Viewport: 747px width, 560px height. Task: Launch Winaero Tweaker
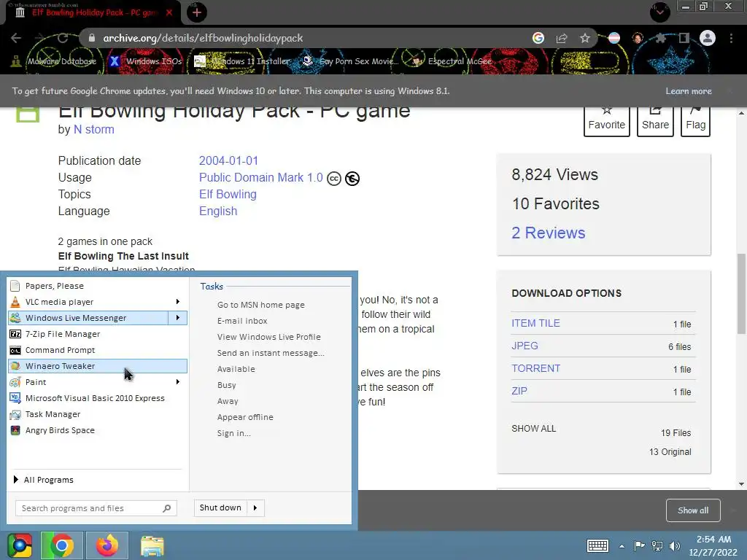pyautogui.click(x=98, y=366)
